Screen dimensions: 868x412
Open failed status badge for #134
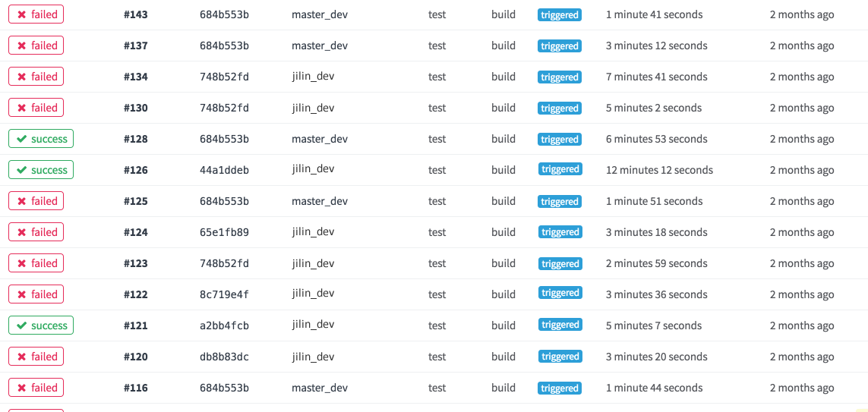pos(36,77)
